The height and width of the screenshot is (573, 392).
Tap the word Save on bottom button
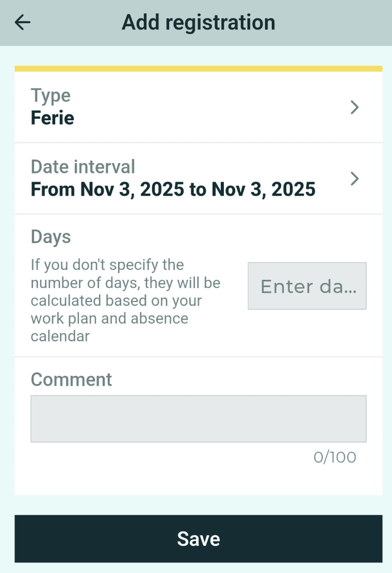(199, 538)
